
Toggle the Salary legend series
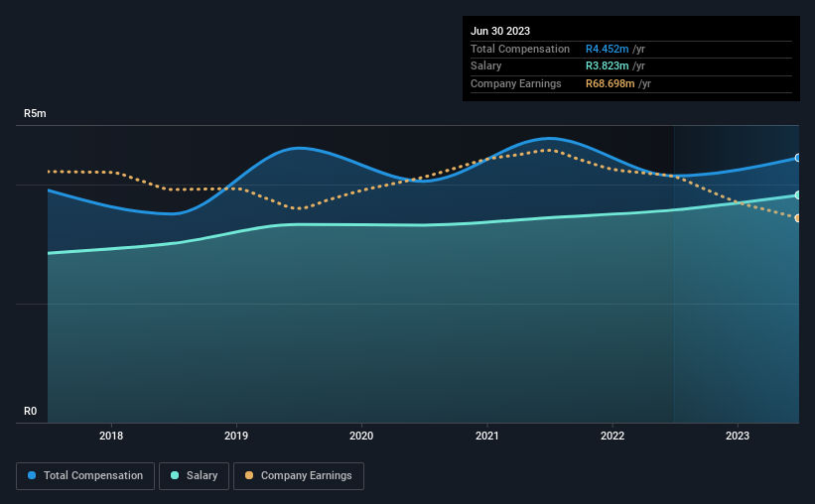coord(194,476)
